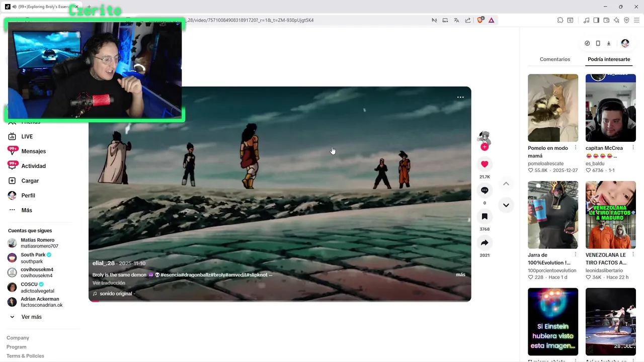
Task: Expand followed accounts with Ver más
Action: pyautogui.click(x=31, y=317)
